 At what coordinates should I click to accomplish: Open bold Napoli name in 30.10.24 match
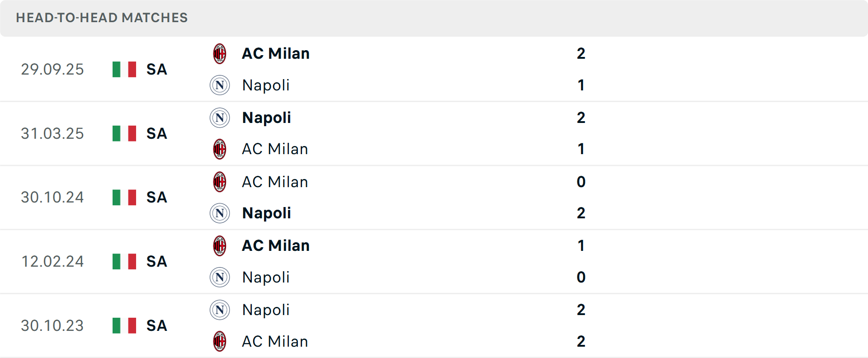266,213
